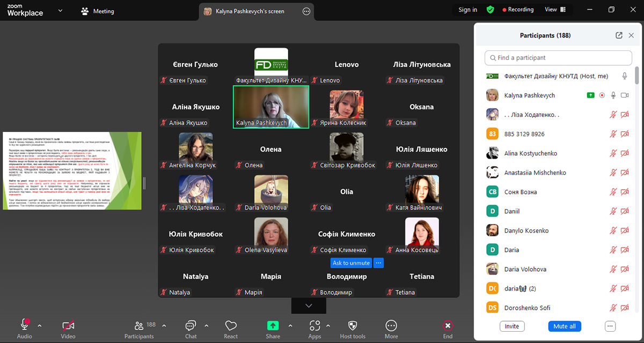Click the Mute all button
The width and height of the screenshot is (644, 343).
click(x=565, y=326)
